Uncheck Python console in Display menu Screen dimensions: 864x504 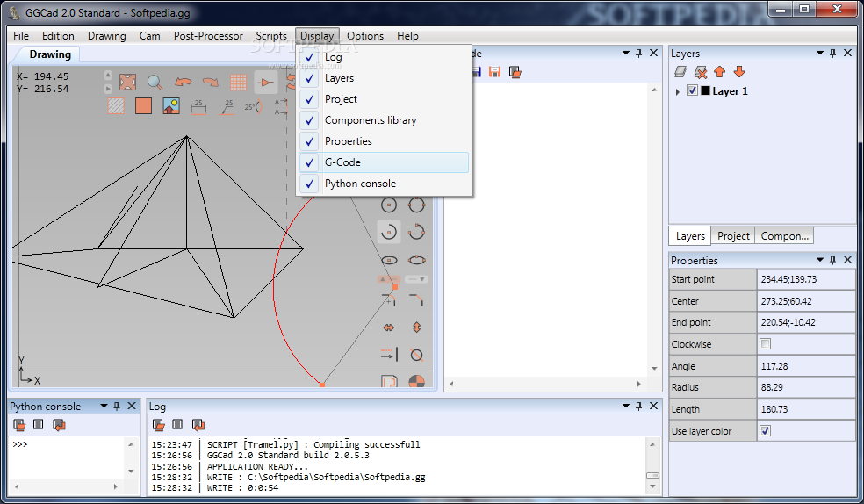pyautogui.click(x=384, y=184)
